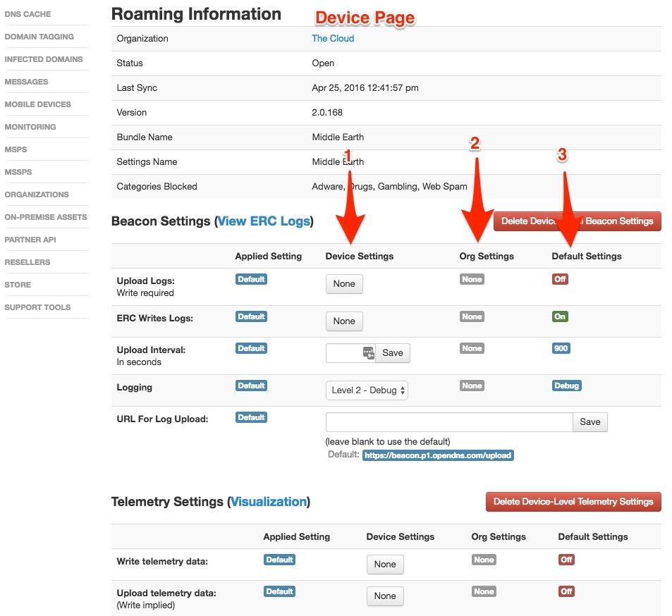672x616 pixels.
Task: Open DNS Cache from the sidebar
Action: [x=29, y=13]
